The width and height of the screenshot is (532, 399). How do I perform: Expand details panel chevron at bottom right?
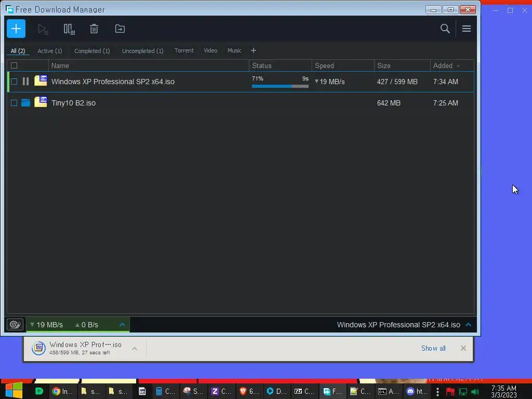pyautogui.click(x=468, y=325)
